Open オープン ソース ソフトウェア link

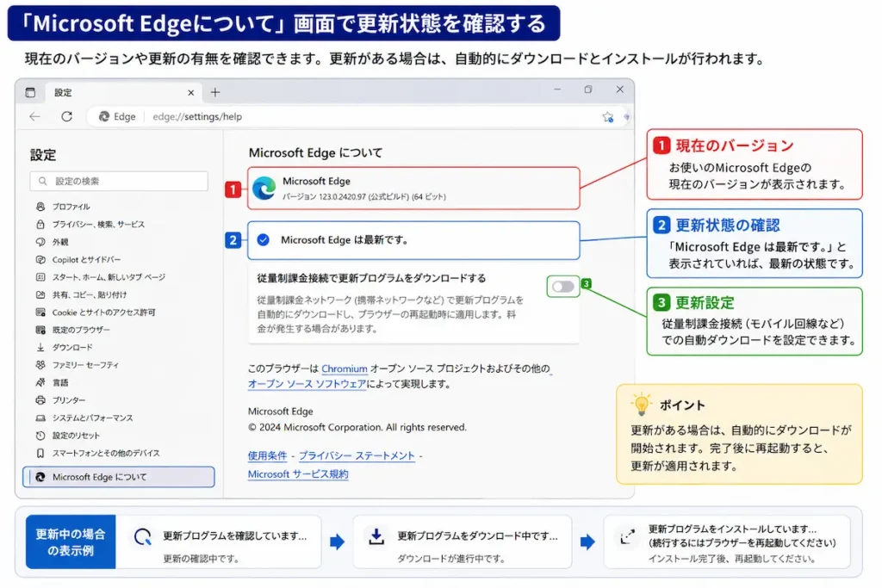point(307,384)
